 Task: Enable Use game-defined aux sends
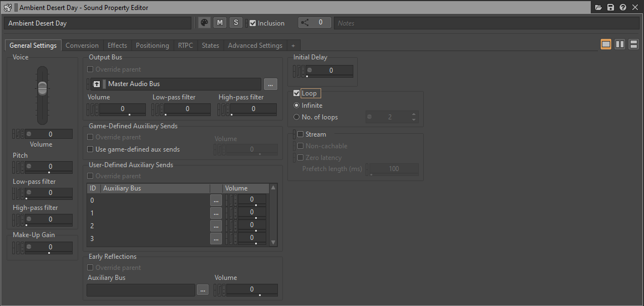90,149
